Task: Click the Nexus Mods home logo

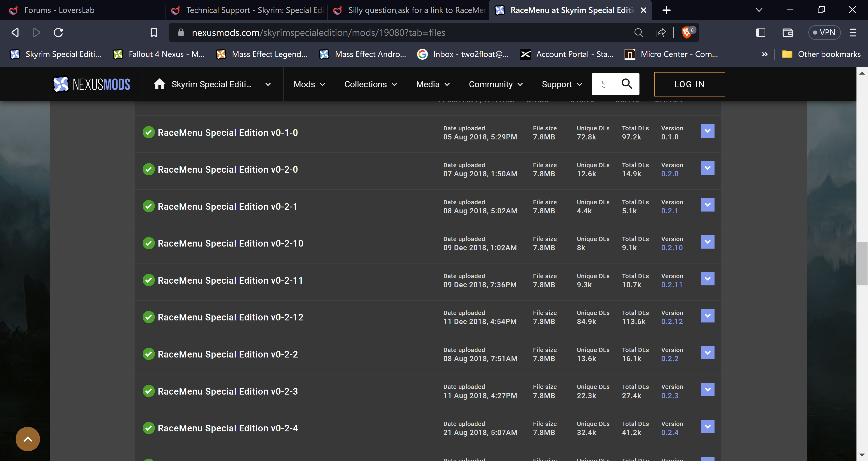Action: [91, 84]
